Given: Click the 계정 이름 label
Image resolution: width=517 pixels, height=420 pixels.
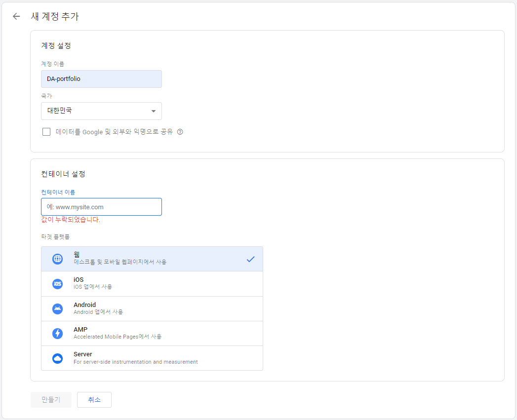Looking at the screenshot, I should (53, 64).
